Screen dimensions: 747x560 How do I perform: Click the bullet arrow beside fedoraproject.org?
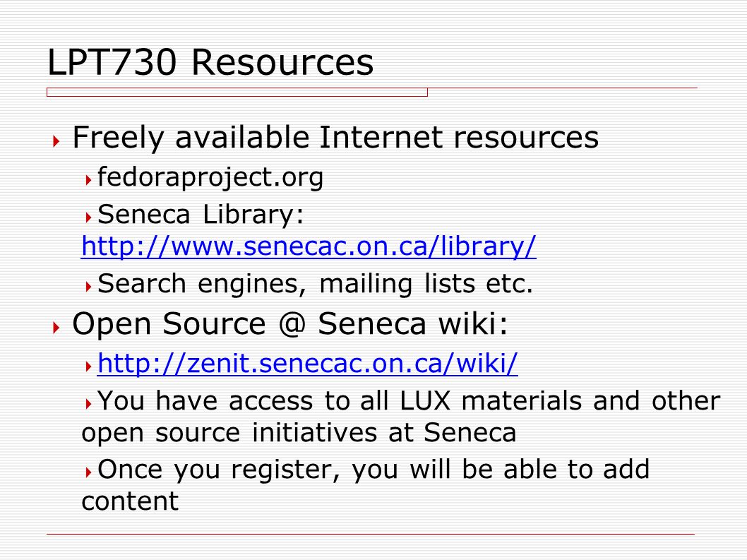pyautogui.click(x=88, y=179)
